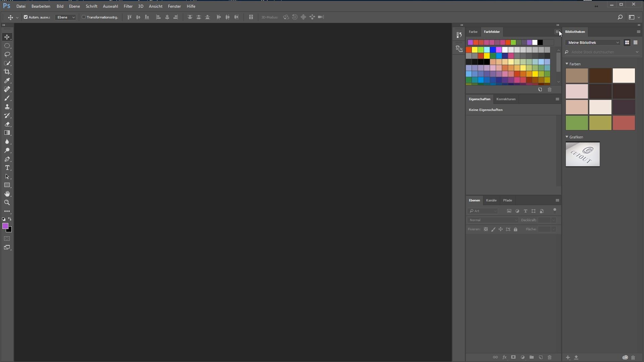The height and width of the screenshot is (362, 644).
Task: Swap foreground and background colors
Action: (x=10, y=219)
